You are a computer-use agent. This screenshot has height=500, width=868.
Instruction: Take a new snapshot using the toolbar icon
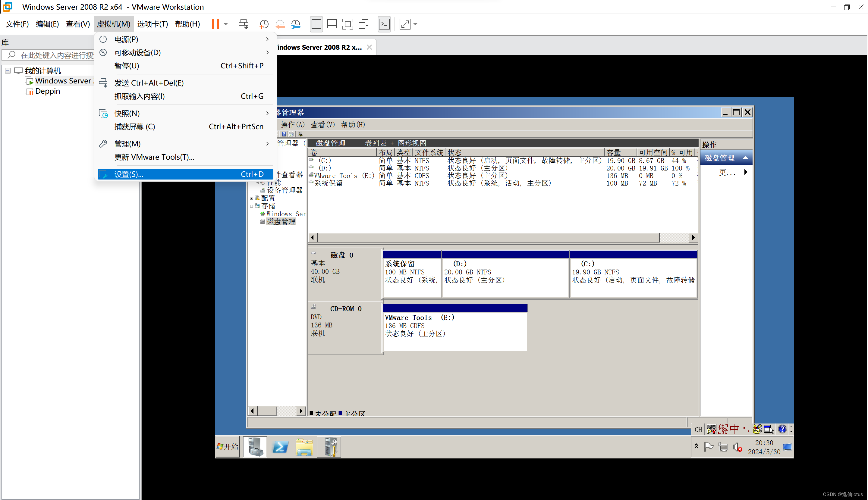[264, 24]
